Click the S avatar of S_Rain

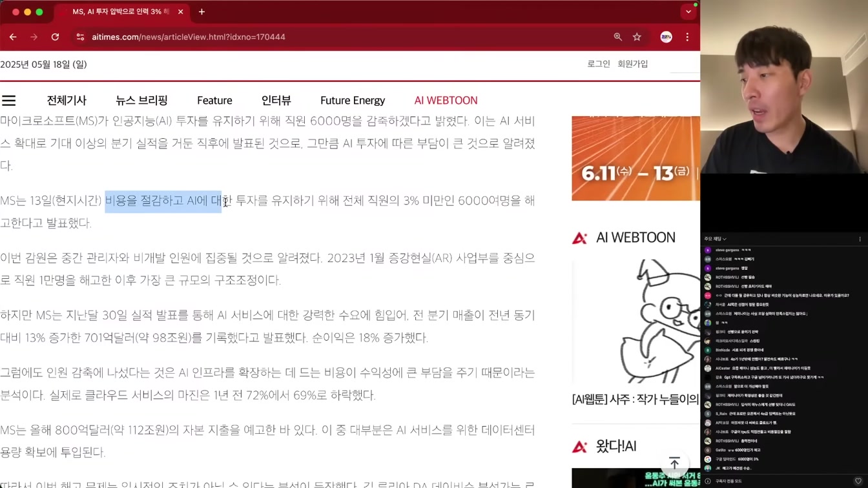tap(708, 413)
